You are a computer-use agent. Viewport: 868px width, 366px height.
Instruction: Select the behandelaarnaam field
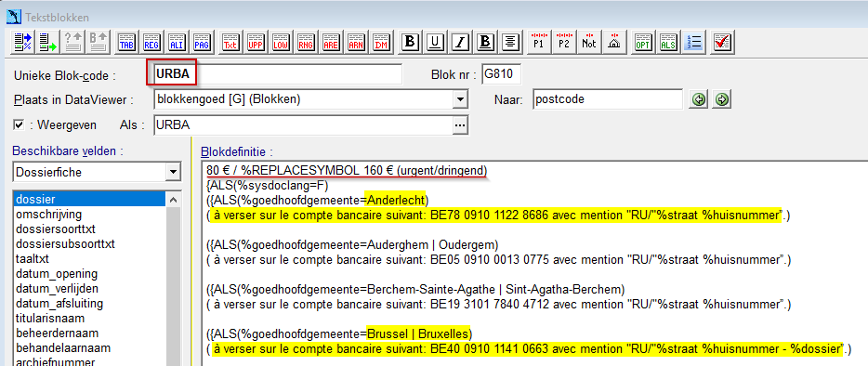click(x=63, y=348)
